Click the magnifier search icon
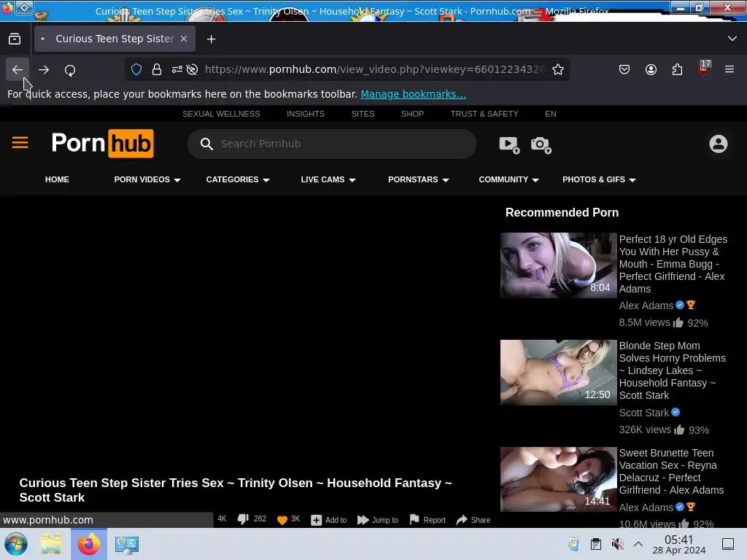The height and width of the screenshot is (560, 747). pyautogui.click(x=206, y=144)
